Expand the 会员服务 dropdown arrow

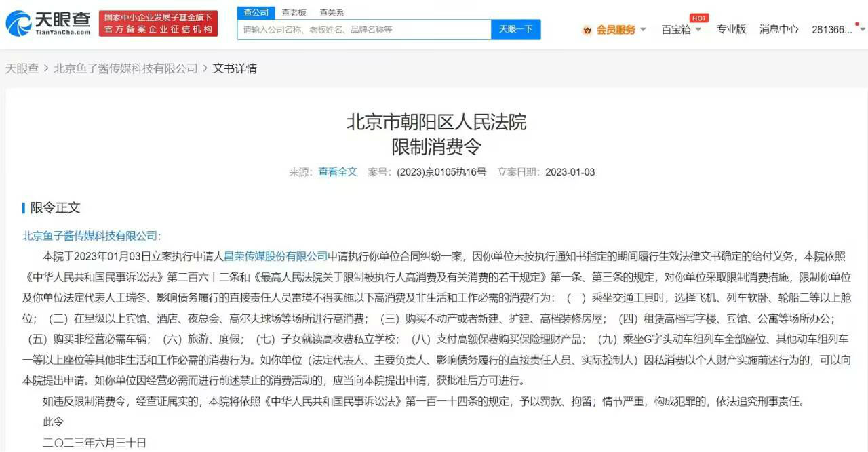click(643, 30)
